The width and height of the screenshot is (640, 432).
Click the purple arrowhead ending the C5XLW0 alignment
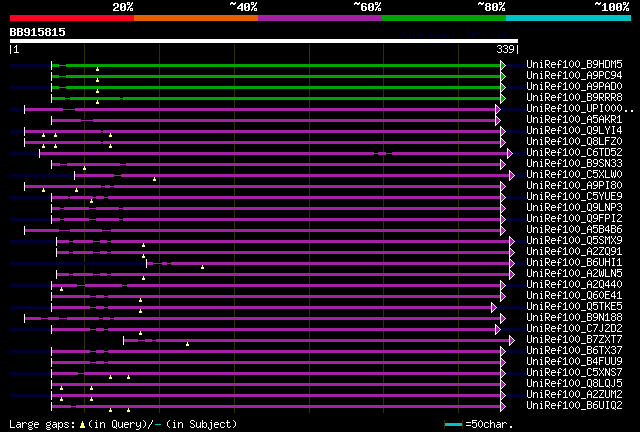512,176
